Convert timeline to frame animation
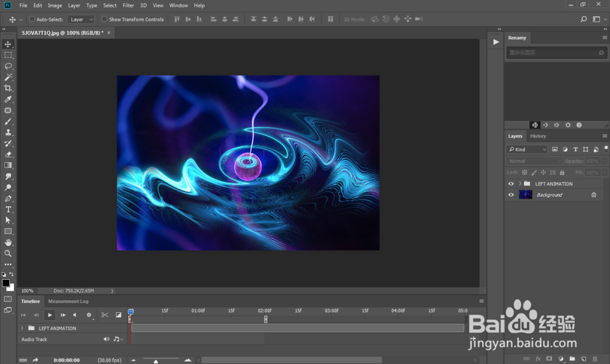 pos(23,360)
